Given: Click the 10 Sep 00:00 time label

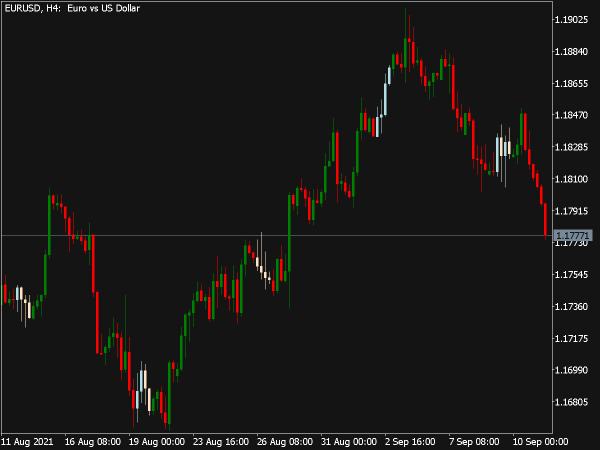Looking at the screenshot, I should (x=541, y=442).
